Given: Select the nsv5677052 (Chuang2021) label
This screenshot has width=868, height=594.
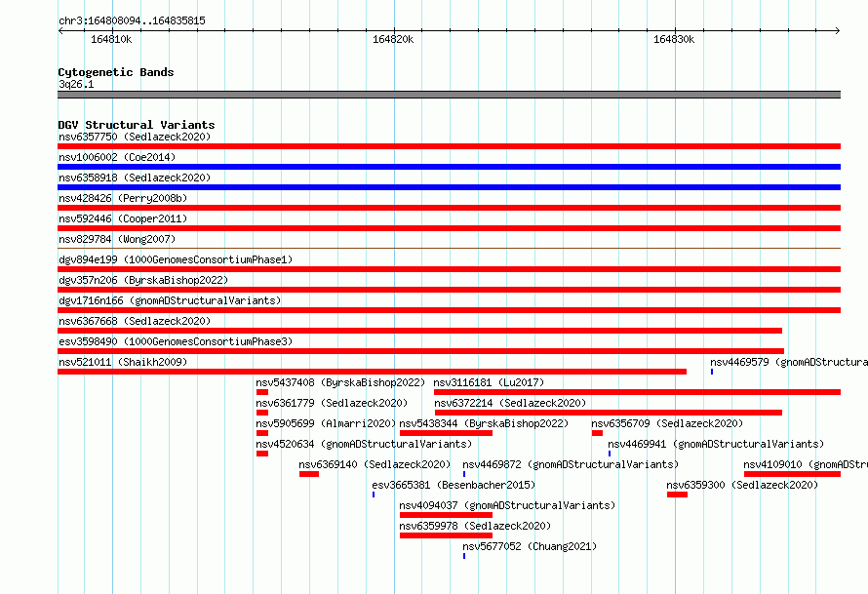Looking at the screenshot, I should pos(530,546).
